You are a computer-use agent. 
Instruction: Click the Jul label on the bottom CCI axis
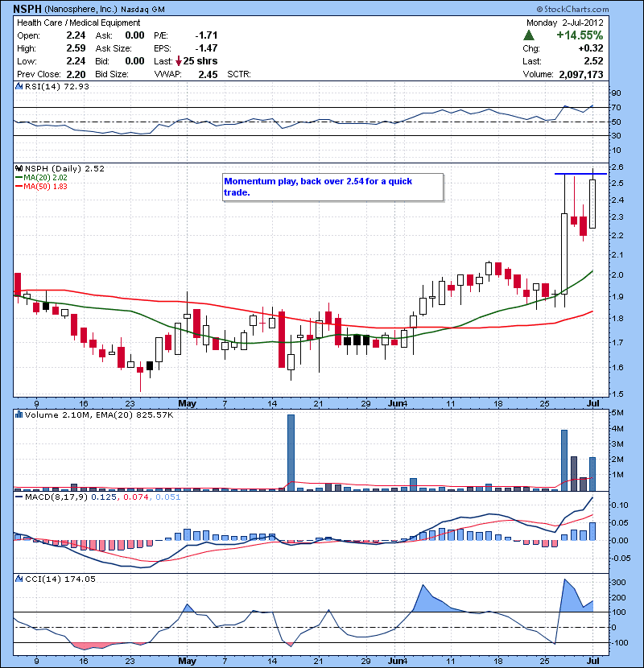[592, 661]
